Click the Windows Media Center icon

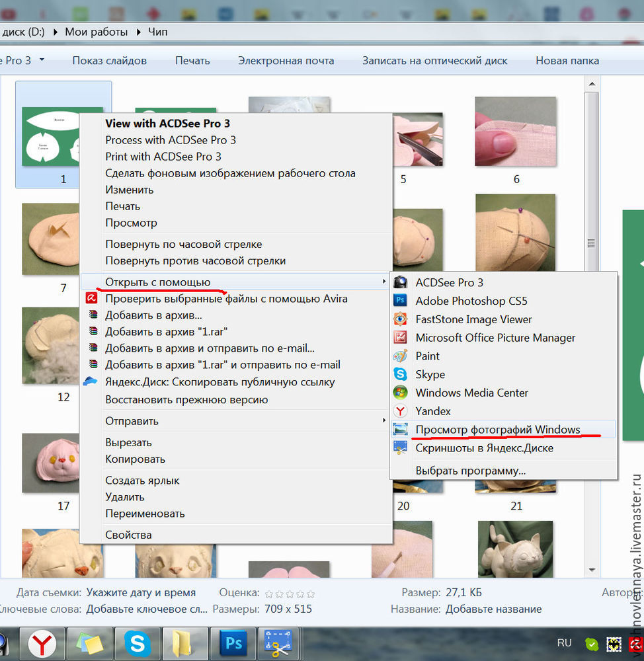click(x=400, y=393)
